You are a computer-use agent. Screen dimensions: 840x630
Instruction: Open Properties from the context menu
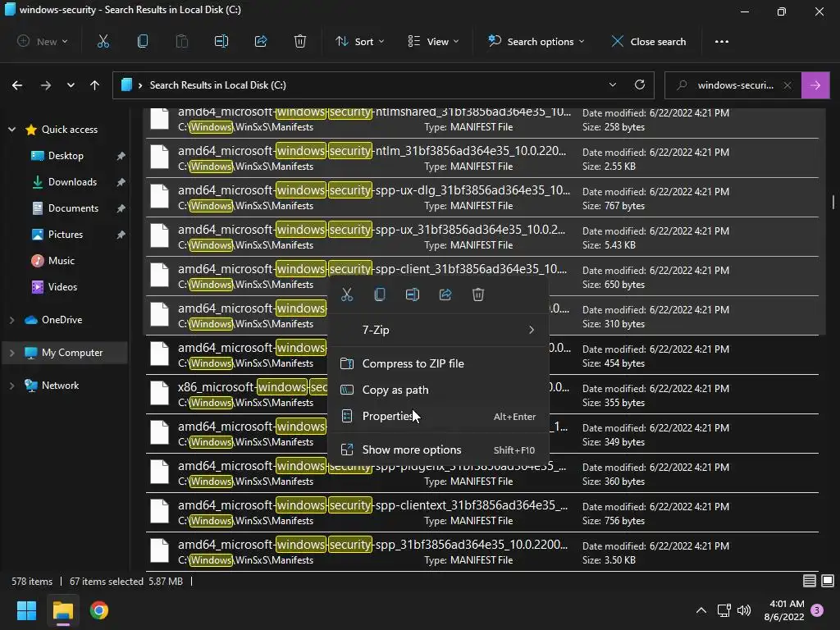coord(438,416)
